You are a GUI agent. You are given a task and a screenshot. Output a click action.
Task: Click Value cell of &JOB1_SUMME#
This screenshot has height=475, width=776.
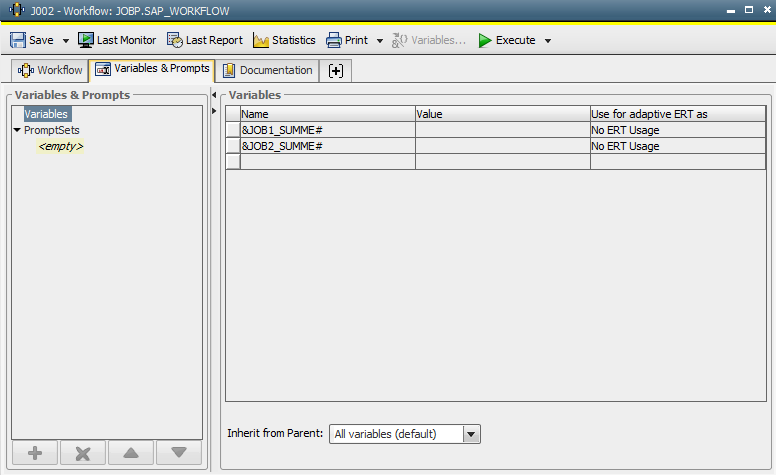click(x=502, y=130)
